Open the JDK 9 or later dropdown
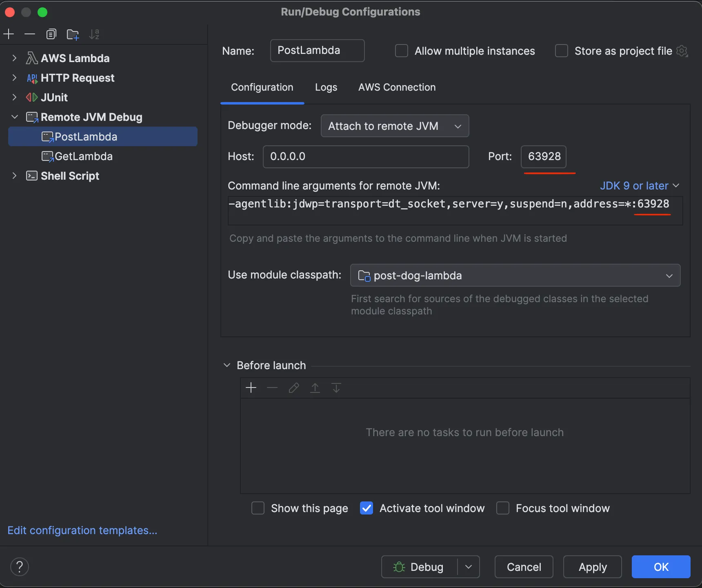This screenshot has width=702, height=588. click(639, 186)
